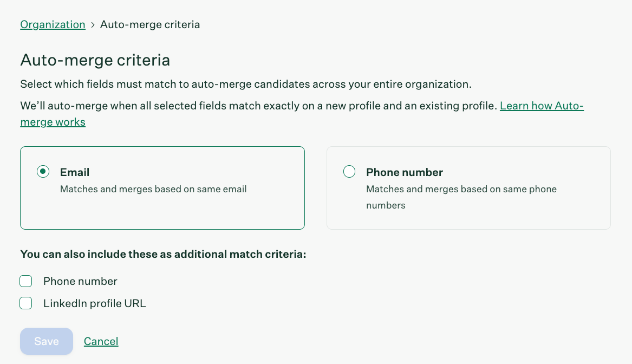
Task: Click the Phone number checkbox label text
Action: tap(80, 281)
